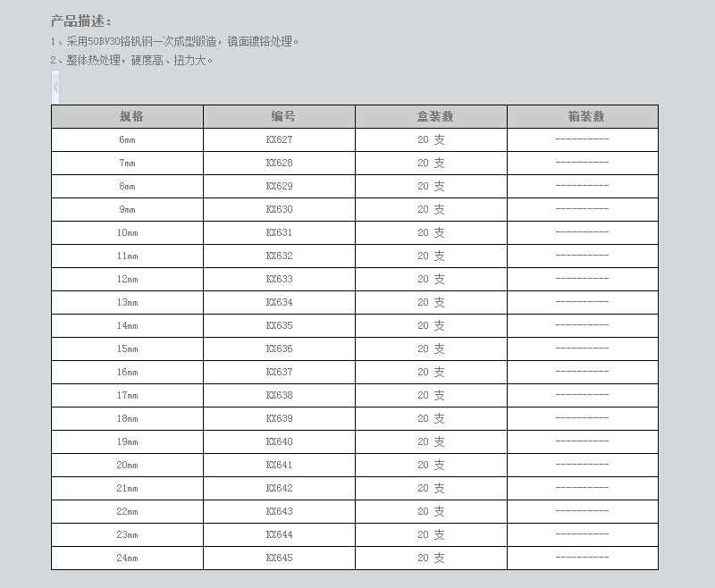Click product code KX639

[279, 419]
